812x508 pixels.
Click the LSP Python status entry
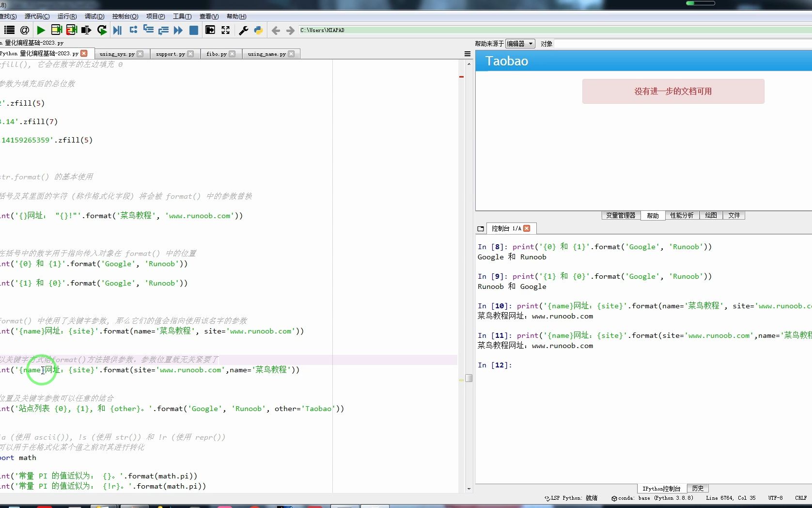pyautogui.click(x=571, y=498)
